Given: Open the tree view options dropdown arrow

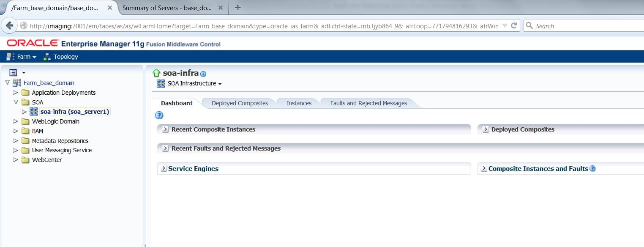Looking at the screenshot, I should pyautogui.click(x=24, y=73).
